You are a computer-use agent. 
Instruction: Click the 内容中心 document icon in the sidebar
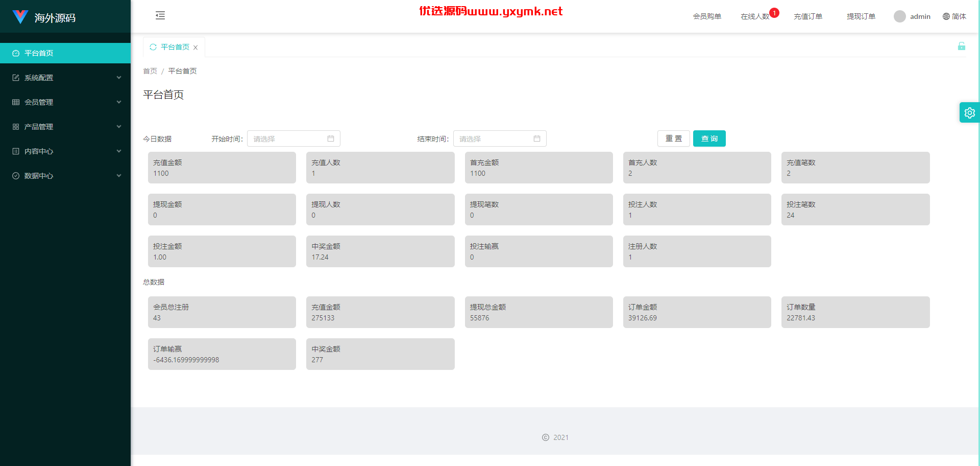pyautogui.click(x=16, y=151)
